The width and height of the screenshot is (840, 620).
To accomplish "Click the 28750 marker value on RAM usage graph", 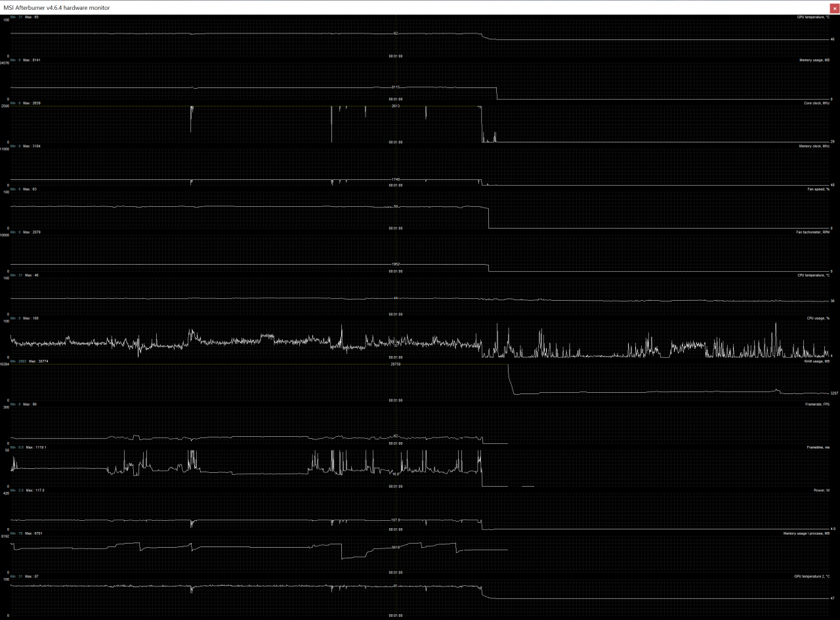I will click(396, 365).
